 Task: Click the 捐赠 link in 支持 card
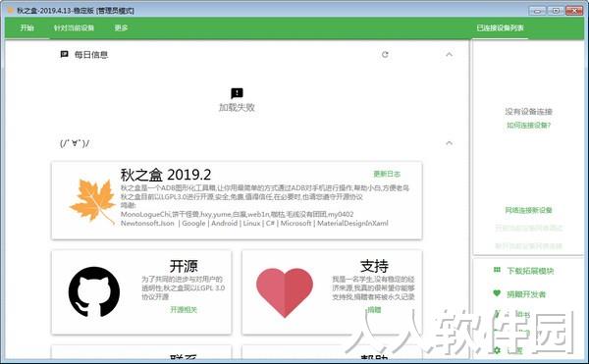pos(374,310)
